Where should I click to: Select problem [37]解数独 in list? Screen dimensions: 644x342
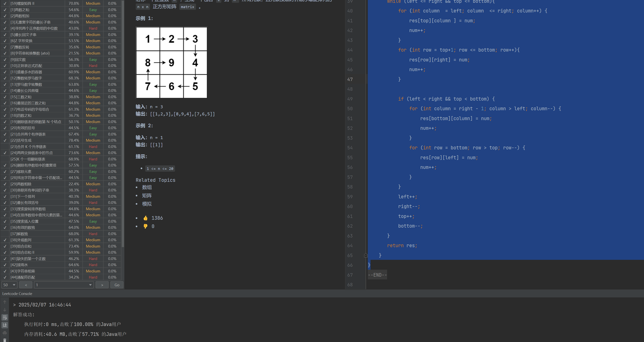click(19, 234)
